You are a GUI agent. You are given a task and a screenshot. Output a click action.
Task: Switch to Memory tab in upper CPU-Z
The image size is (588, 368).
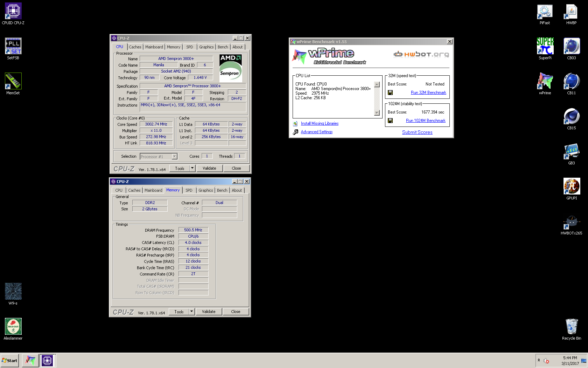click(x=174, y=47)
